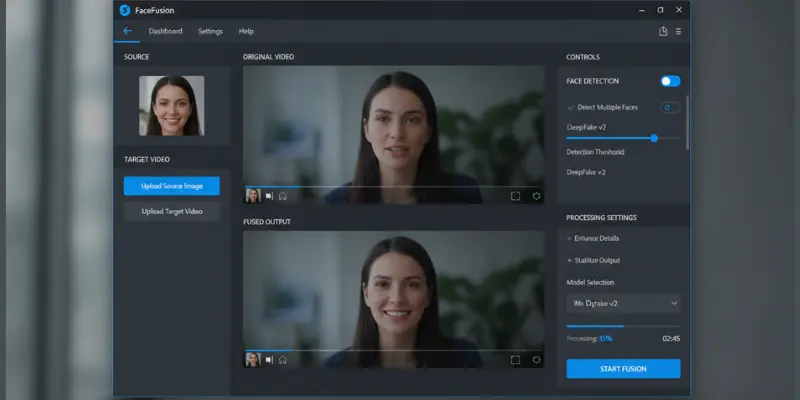Toggle the Face Detection switch
This screenshot has height=400, width=800.
[x=670, y=81]
